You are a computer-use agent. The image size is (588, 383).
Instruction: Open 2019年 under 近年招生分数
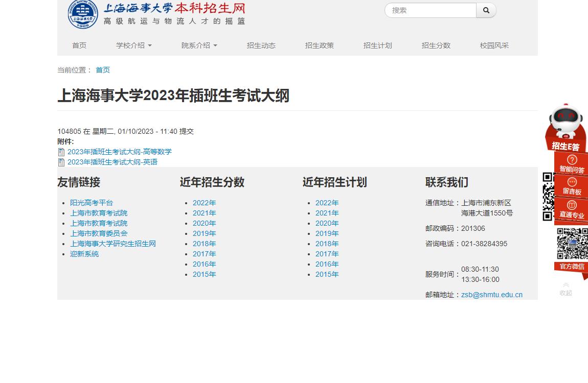tap(205, 233)
